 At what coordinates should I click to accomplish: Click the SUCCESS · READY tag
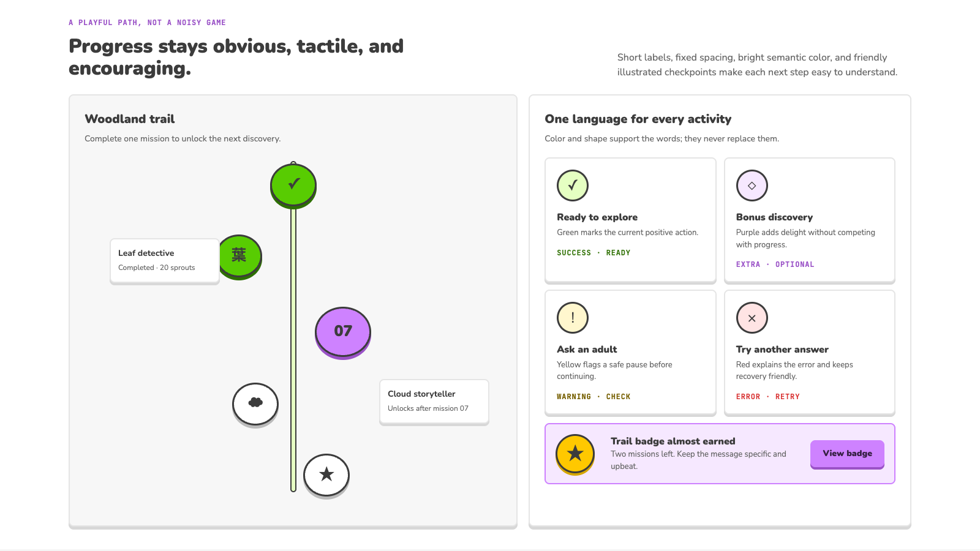tap(594, 253)
